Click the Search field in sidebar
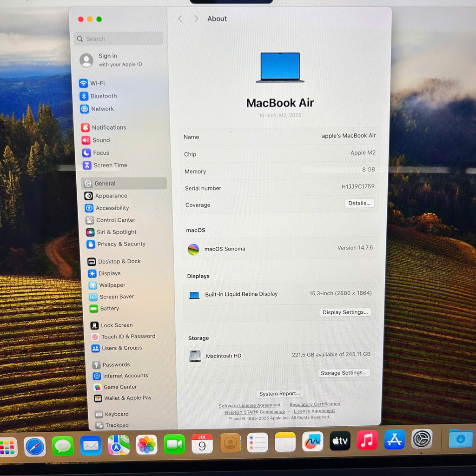Screen dimensions: 476x476 pyautogui.click(x=119, y=39)
